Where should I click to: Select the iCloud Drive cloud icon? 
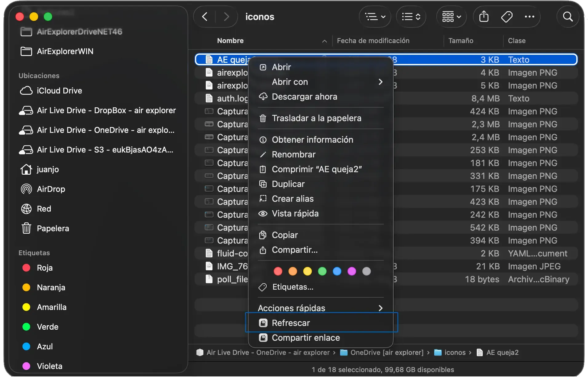tap(26, 90)
